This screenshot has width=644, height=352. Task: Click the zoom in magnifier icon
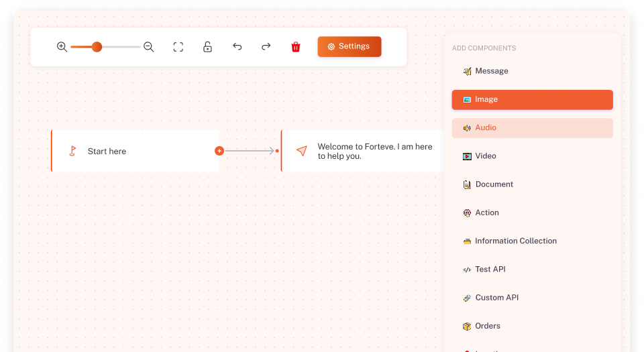point(62,47)
